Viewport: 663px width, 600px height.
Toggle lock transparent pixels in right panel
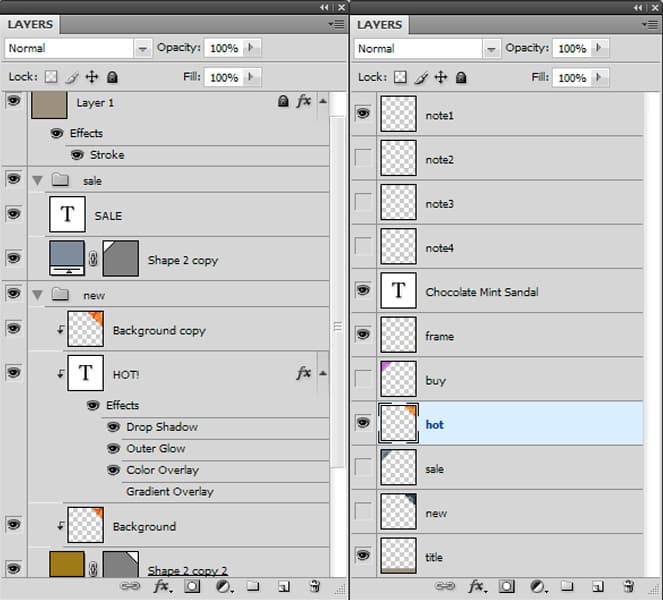[x=400, y=77]
